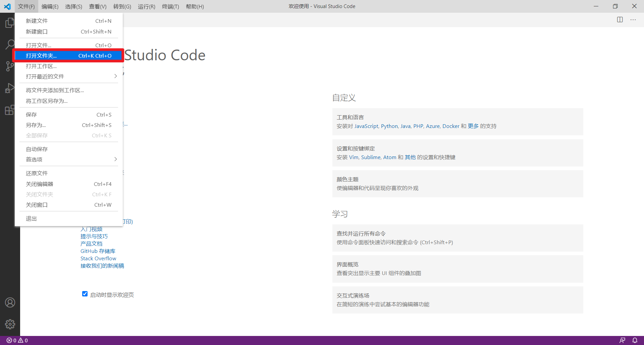Open the 查找并运行所有命令 card

point(458,238)
